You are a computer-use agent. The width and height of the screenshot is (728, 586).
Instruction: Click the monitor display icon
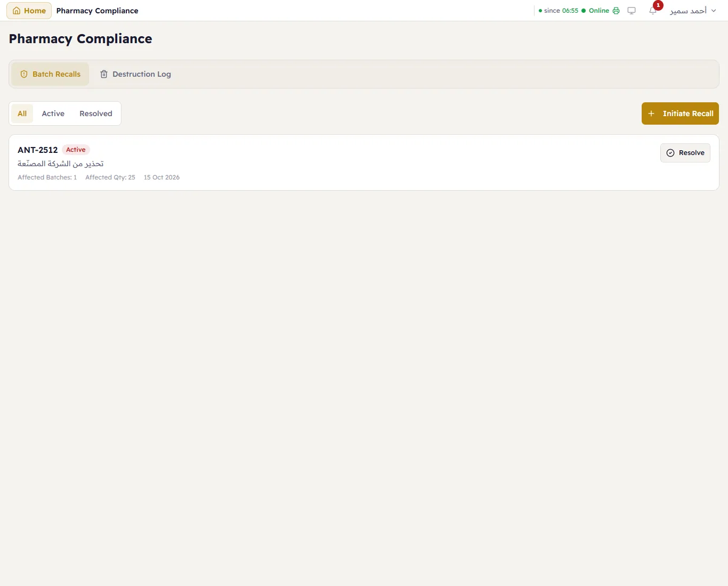(x=632, y=11)
